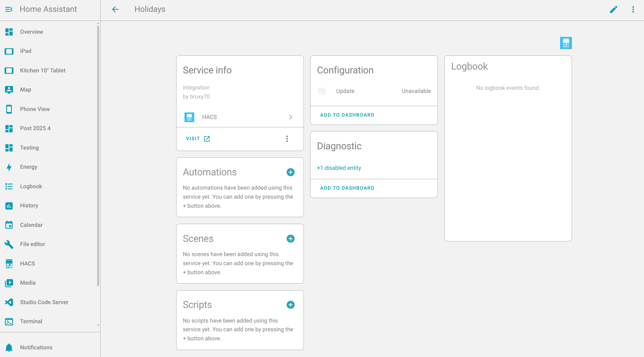Screen dimensions: 644x357
Task: Open the HACS sidebar item
Action: [28, 264]
